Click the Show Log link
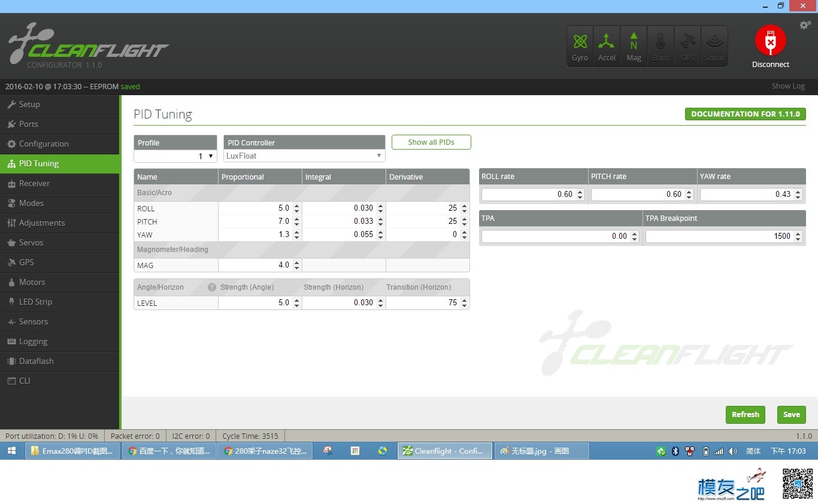 788,86
